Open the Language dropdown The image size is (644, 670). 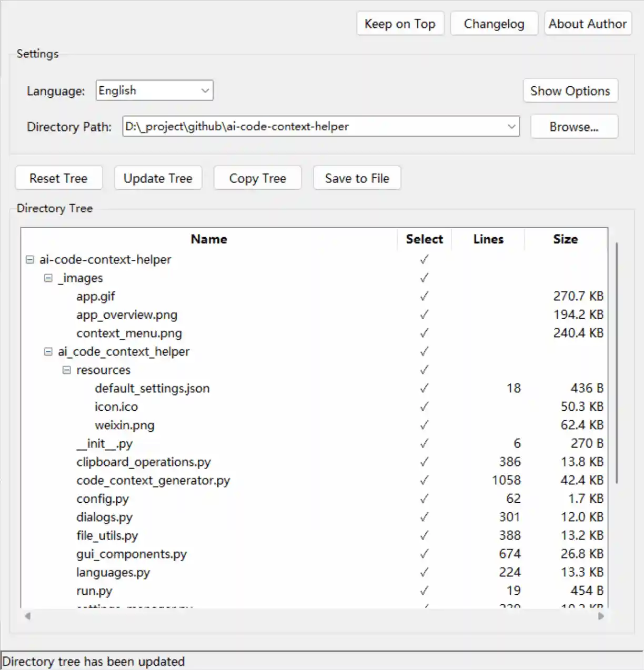point(205,90)
